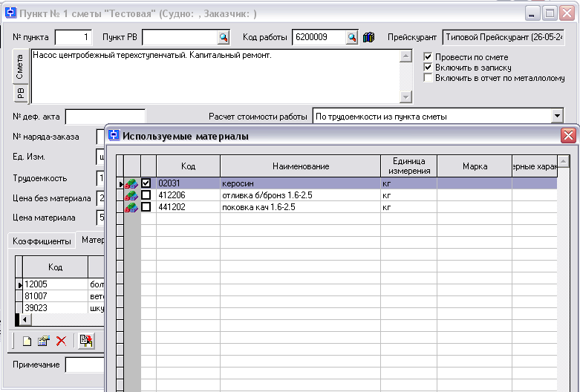
Task: Click the Используемые материалы dialog title icon
Action: pyautogui.click(x=114, y=136)
